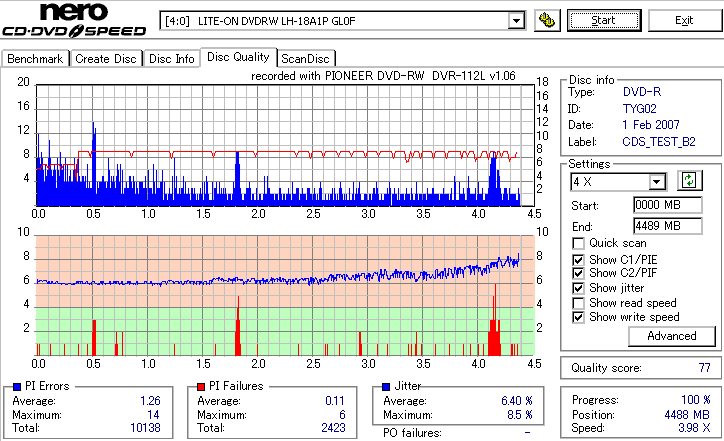The height and width of the screenshot is (441, 724).
Task: Click the blue PI Errors legend square
Action: [17, 387]
